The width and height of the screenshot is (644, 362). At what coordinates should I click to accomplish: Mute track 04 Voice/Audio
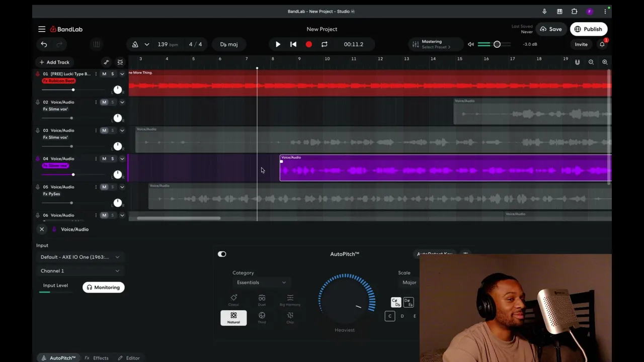pos(104,158)
